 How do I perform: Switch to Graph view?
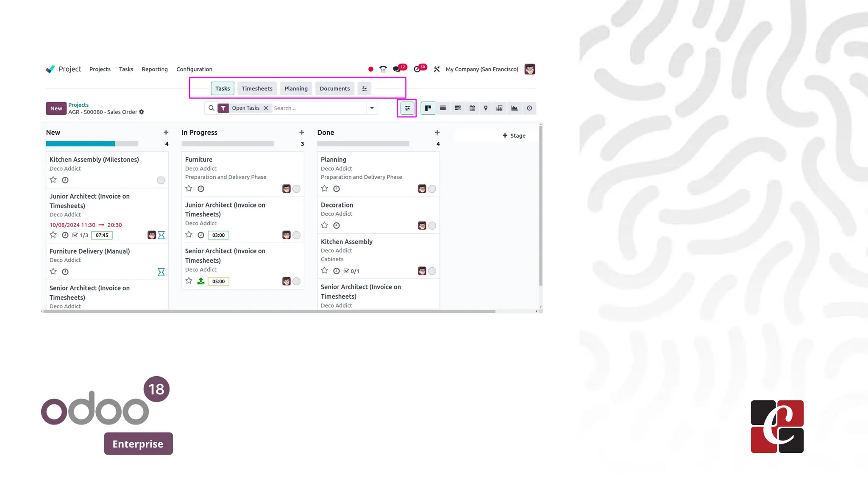click(514, 108)
